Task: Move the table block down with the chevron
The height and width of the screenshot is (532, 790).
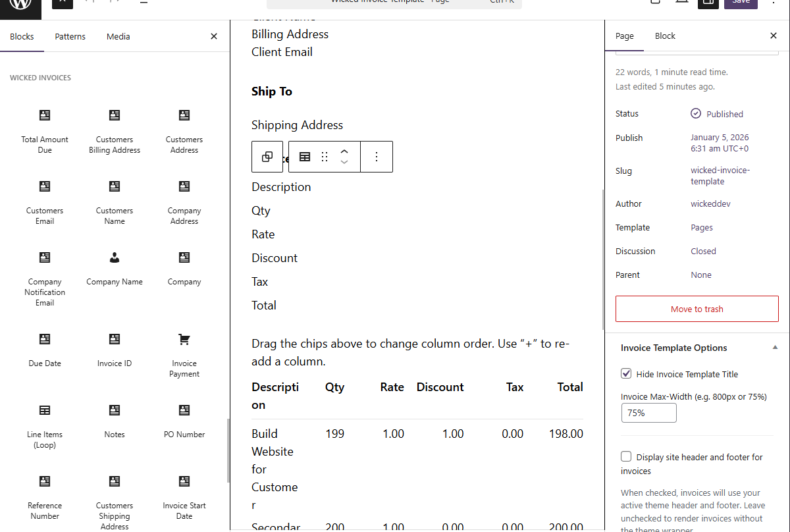Action: 344,161
